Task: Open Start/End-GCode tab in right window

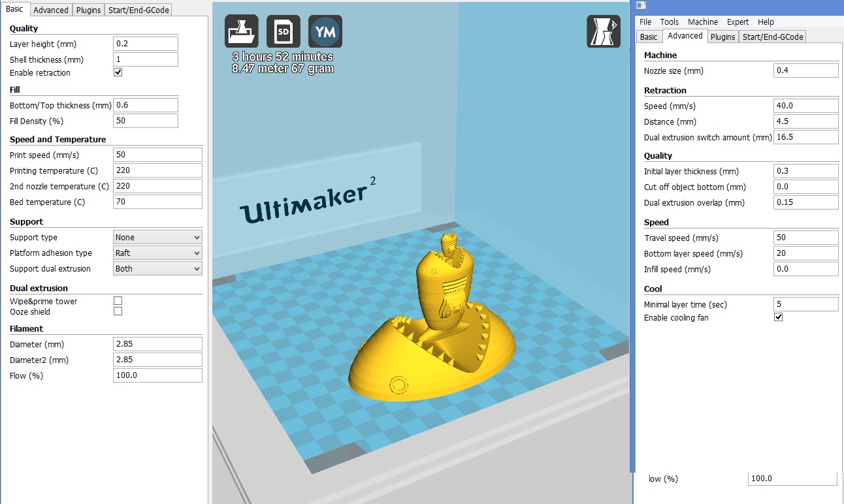Action: [x=773, y=37]
